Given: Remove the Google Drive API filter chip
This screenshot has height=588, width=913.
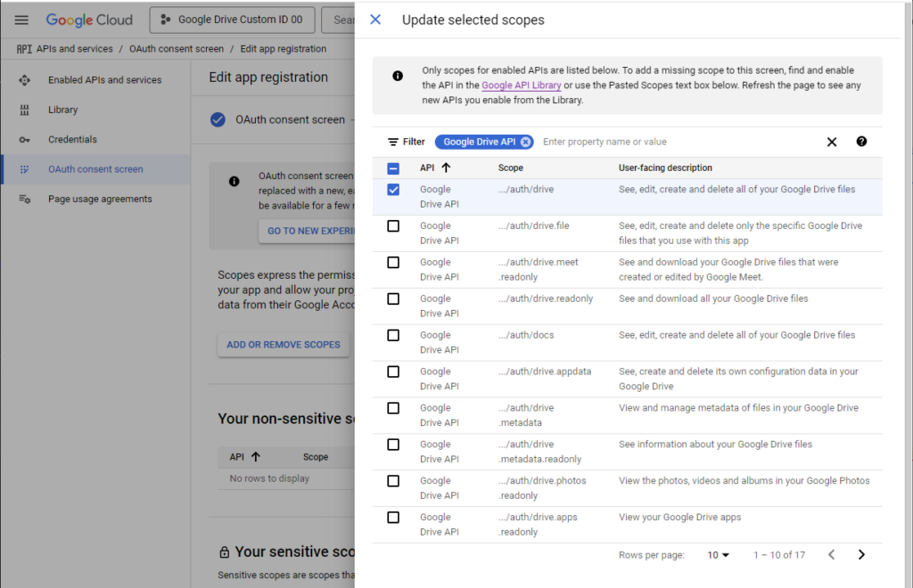Looking at the screenshot, I should [x=526, y=142].
